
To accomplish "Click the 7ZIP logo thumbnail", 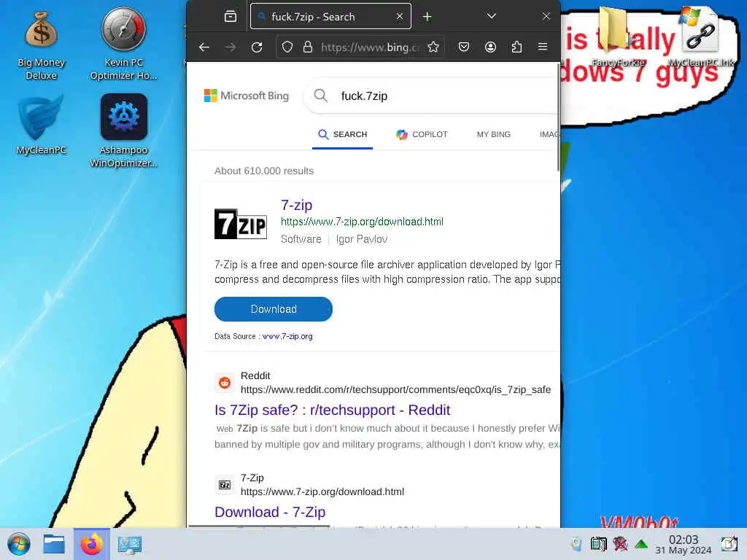I will 241,224.
